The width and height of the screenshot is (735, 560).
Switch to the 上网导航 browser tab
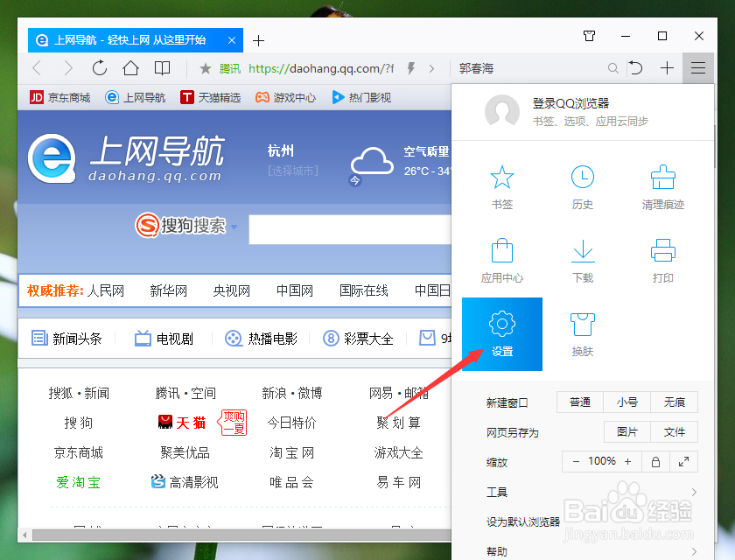tap(136, 40)
